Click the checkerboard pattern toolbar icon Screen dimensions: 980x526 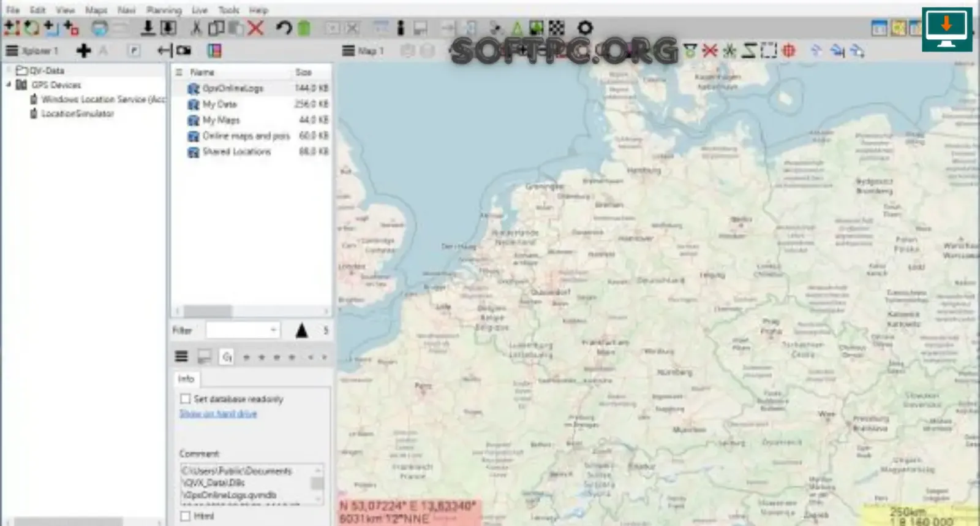pos(557,28)
